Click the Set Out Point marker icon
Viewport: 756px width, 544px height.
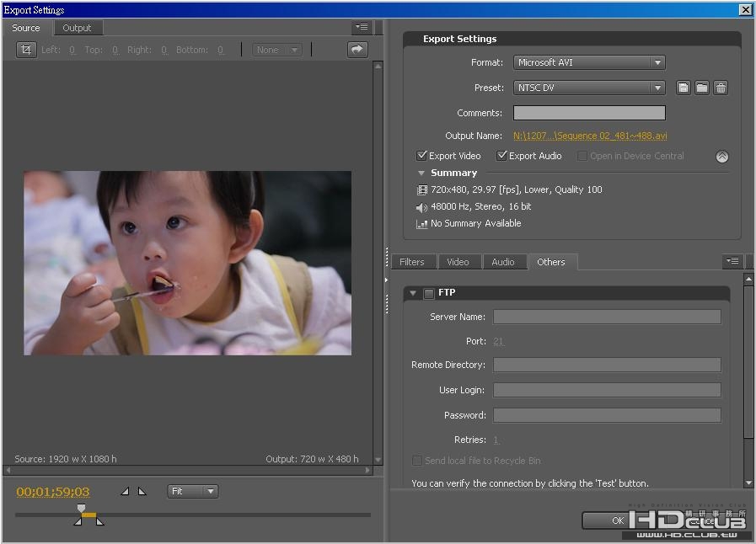(x=142, y=491)
